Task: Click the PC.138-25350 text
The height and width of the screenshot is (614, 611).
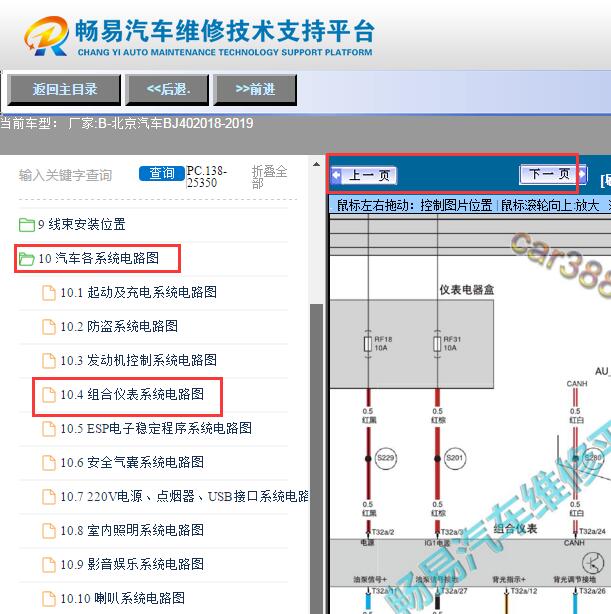Action: 206,177
